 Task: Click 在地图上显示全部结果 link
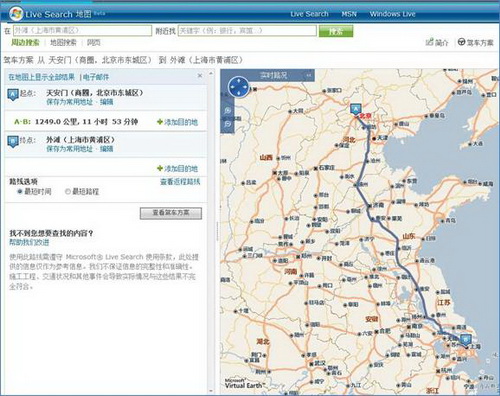point(42,77)
